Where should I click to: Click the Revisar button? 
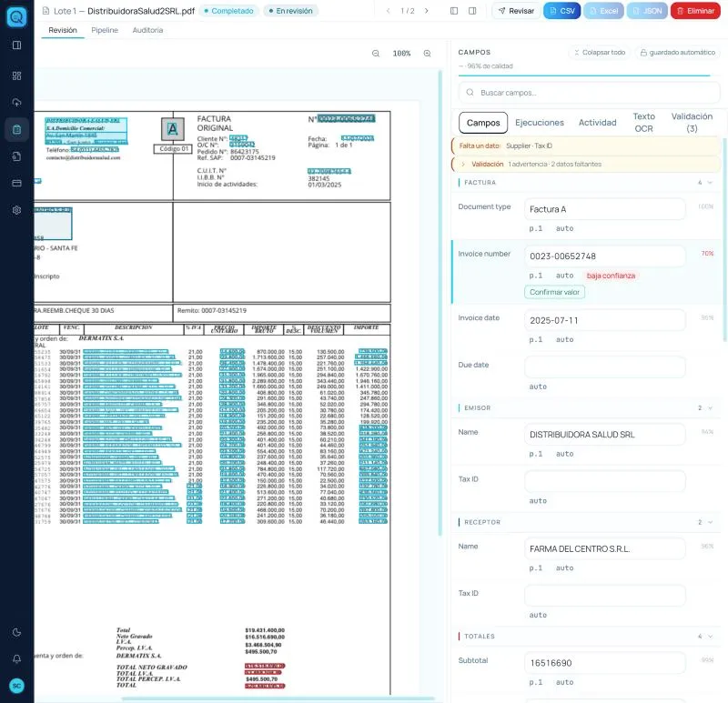click(515, 11)
